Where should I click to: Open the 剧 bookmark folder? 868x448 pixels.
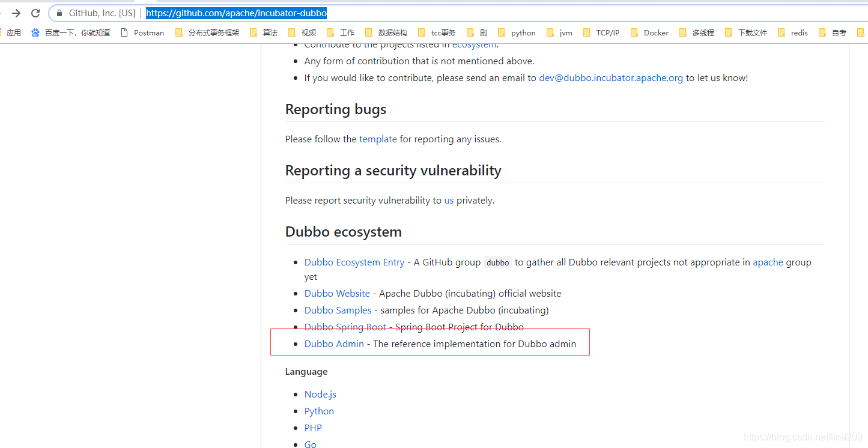477,33
